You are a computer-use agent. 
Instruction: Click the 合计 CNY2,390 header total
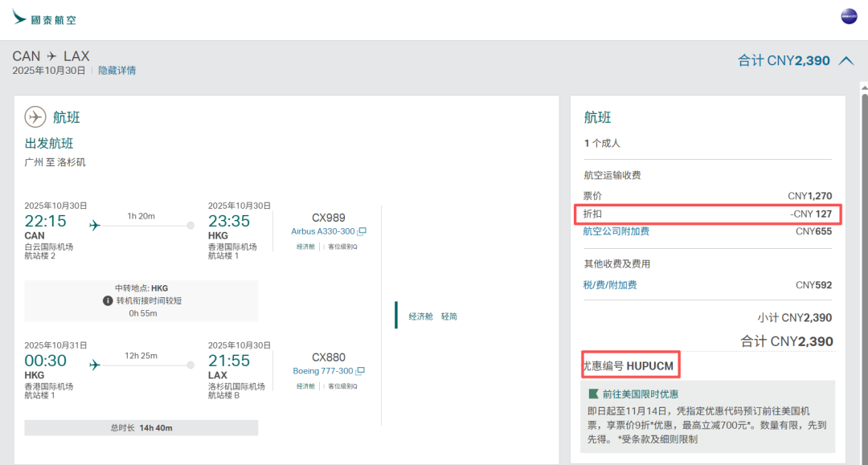(784, 61)
